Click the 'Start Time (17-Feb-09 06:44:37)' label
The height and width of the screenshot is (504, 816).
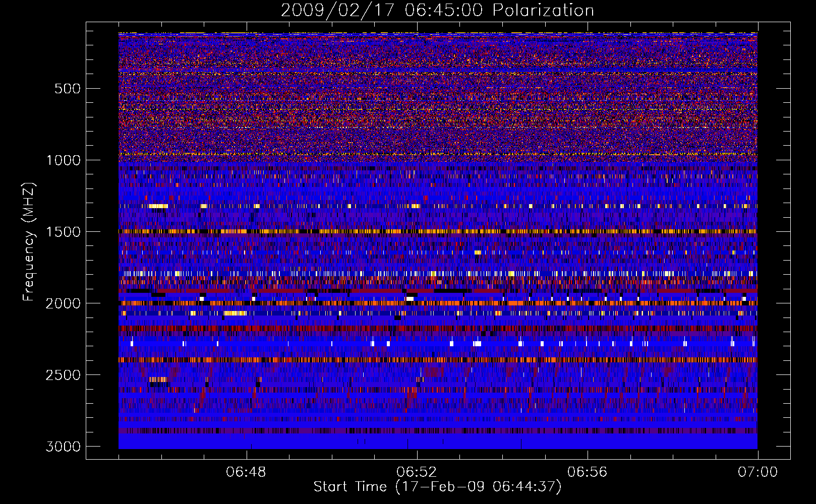click(x=437, y=487)
